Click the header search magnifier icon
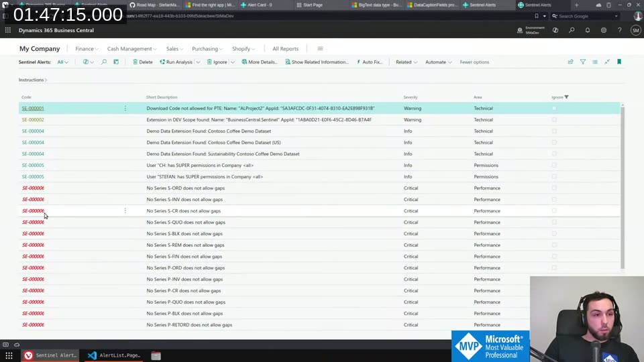The image size is (644, 362). [x=572, y=30]
